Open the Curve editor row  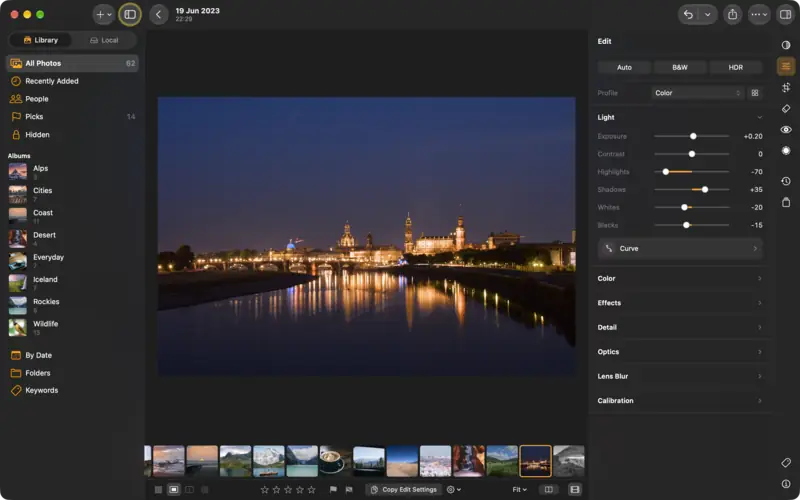pyautogui.click(x=681, y=248)
